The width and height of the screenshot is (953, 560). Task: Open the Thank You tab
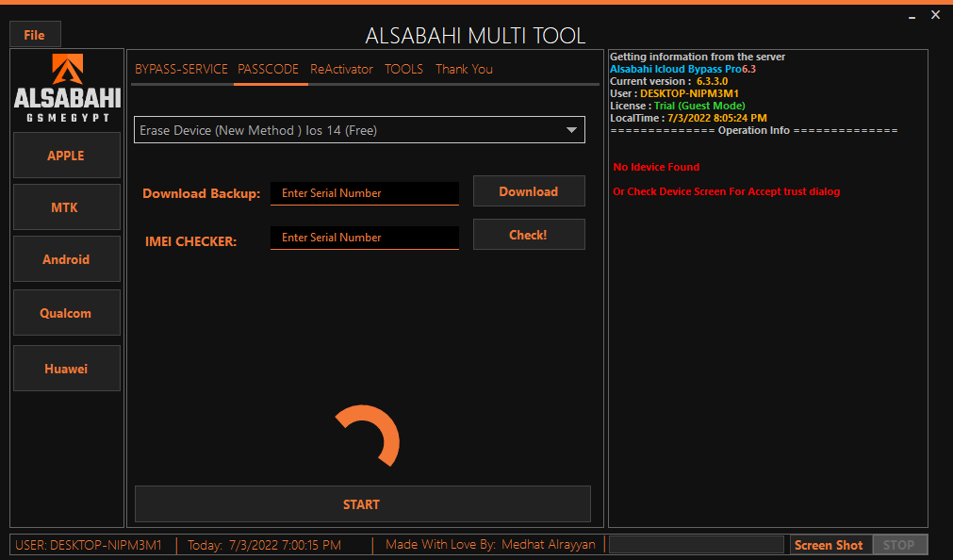pos(464,69)
